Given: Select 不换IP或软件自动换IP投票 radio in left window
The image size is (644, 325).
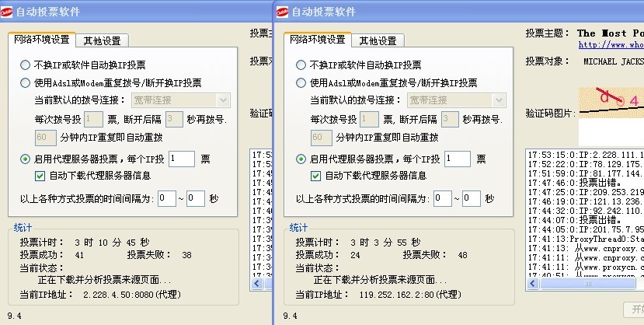Looking at the screenshot, I should (26, 65).
